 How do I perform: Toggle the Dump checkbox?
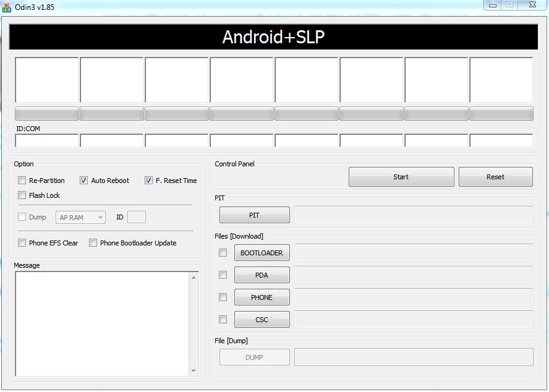22,217
